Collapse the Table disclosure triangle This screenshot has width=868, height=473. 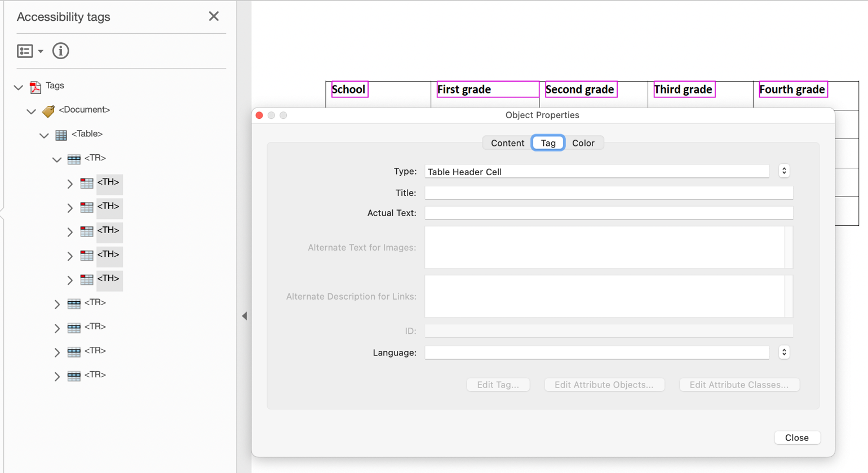pos(44,135)
